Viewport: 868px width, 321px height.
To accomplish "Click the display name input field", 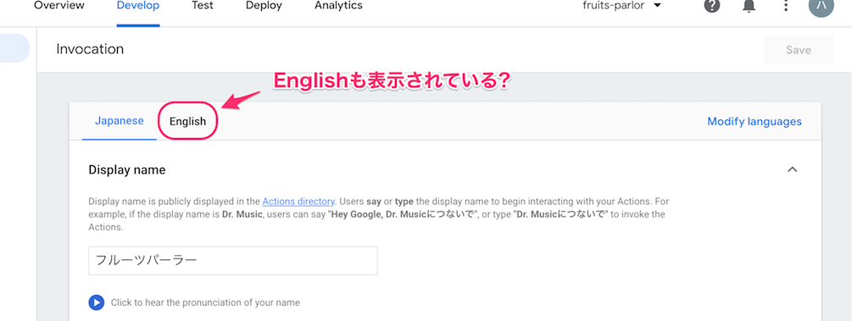I will pyautogui.click(x=233, y=261).
